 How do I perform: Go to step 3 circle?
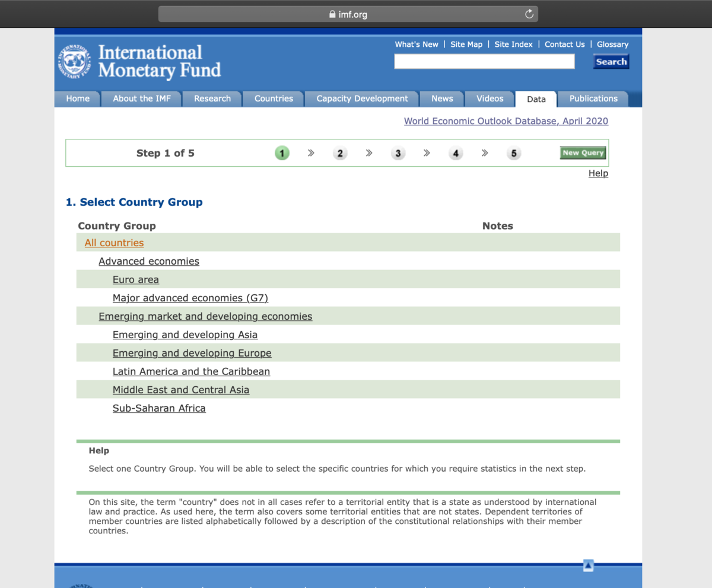click(398, 153)
